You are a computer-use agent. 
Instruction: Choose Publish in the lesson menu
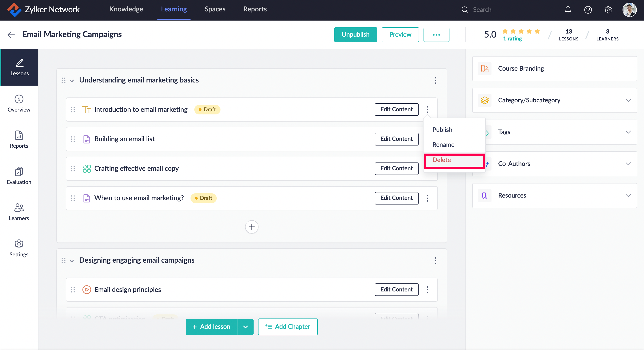[x=442, y=130]
